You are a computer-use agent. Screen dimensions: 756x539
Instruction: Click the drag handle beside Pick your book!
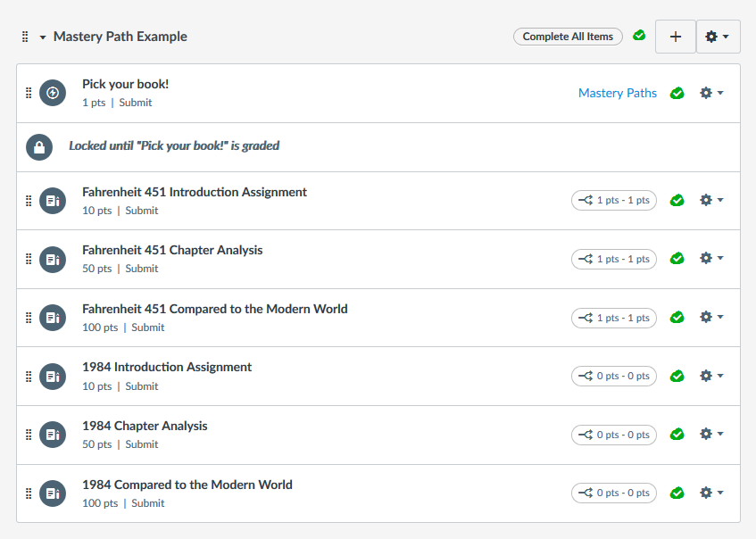point(28,92)
